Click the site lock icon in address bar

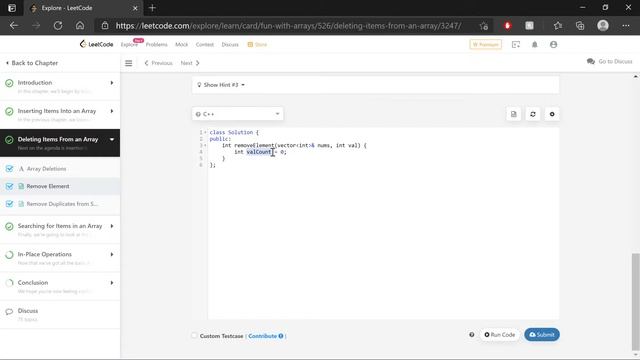pos(105,26)
